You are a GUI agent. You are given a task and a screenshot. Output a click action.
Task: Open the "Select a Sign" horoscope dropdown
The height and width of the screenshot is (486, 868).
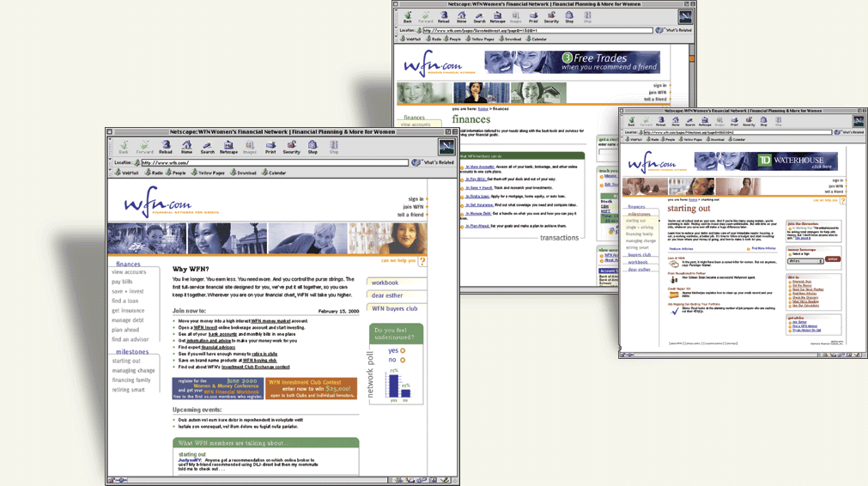coord(806,260)
